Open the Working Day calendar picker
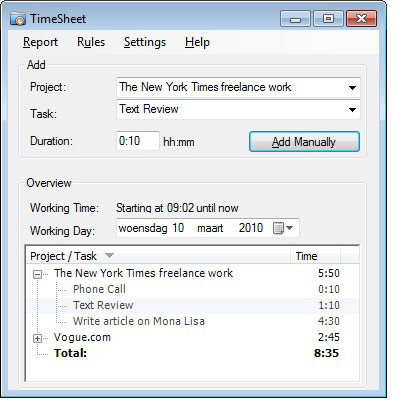Viewport: 393px width, 405px height. [x=283, y=228]
